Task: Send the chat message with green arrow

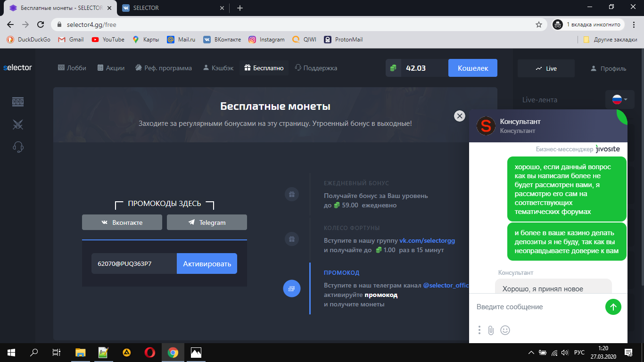Action: click(x=613, y=307)
